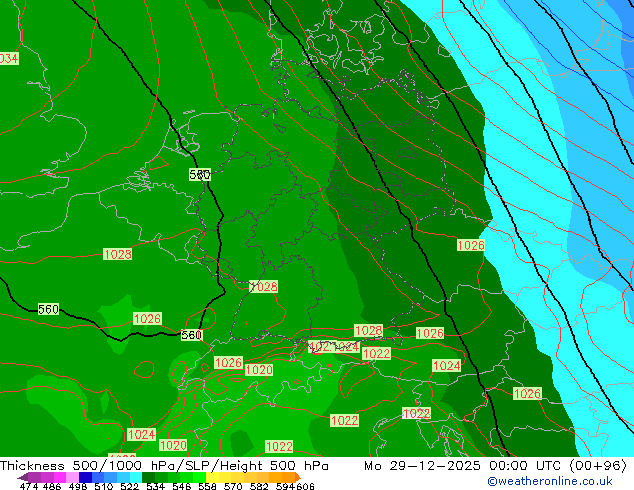The image size is (634, 490).
Task: Click the darkest green legend swatch
Action: (148, 477)
